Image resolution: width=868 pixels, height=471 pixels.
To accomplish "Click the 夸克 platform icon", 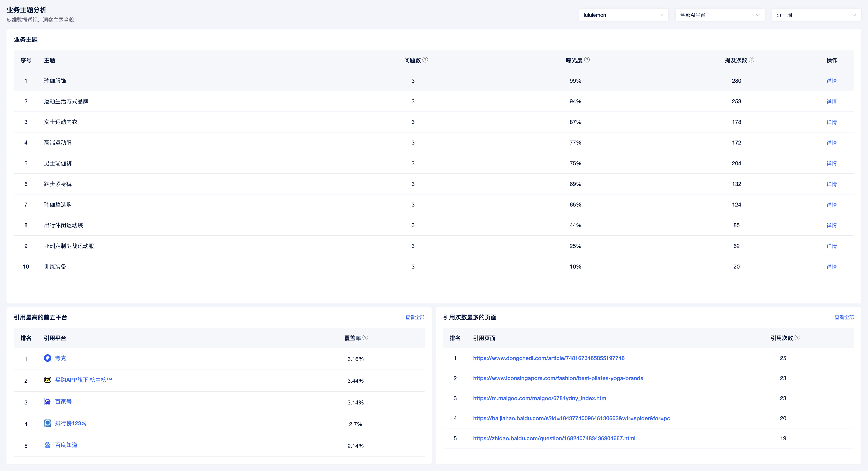I will 47,358.
